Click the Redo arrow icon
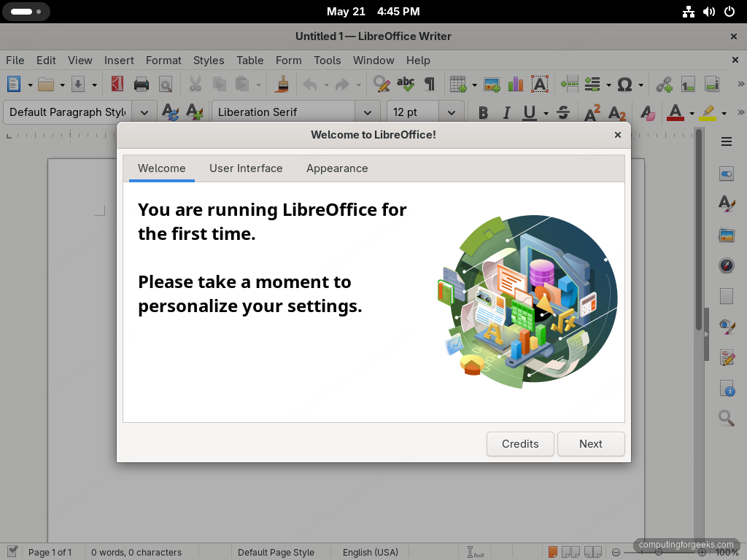747x560 pixels. click(x=342, y=85)
